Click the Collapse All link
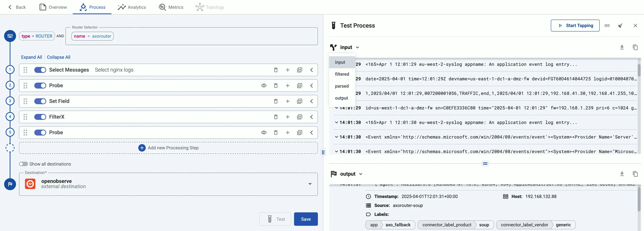The width and height of the screenshot is (644, 231). (59, 57)
